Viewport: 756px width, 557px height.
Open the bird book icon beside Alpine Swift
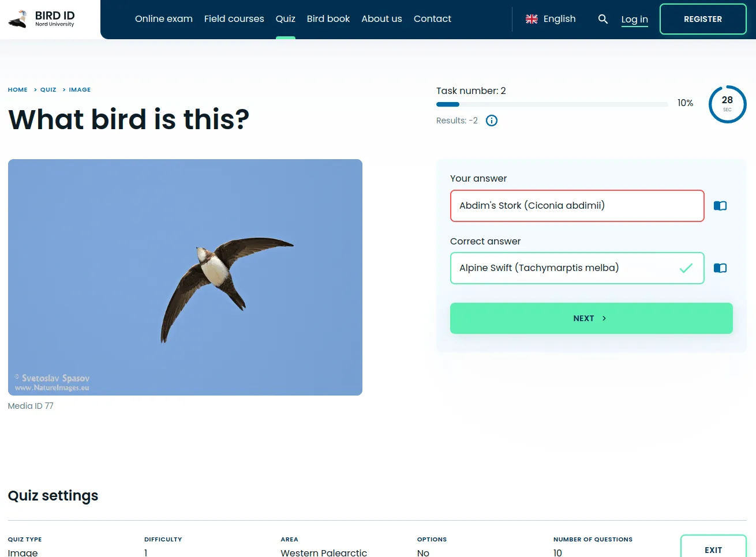[x=720, y=268]
